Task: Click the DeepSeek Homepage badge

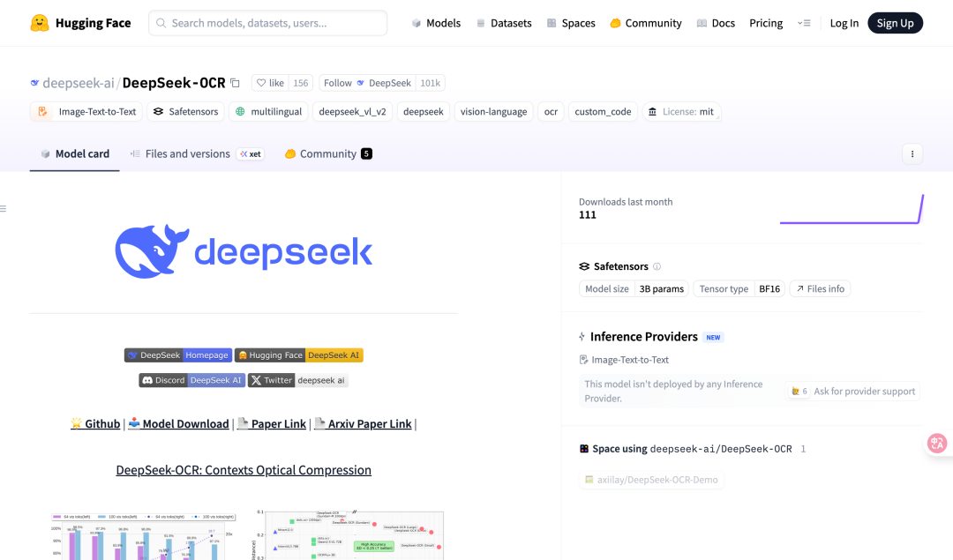Action: (176, 355)
